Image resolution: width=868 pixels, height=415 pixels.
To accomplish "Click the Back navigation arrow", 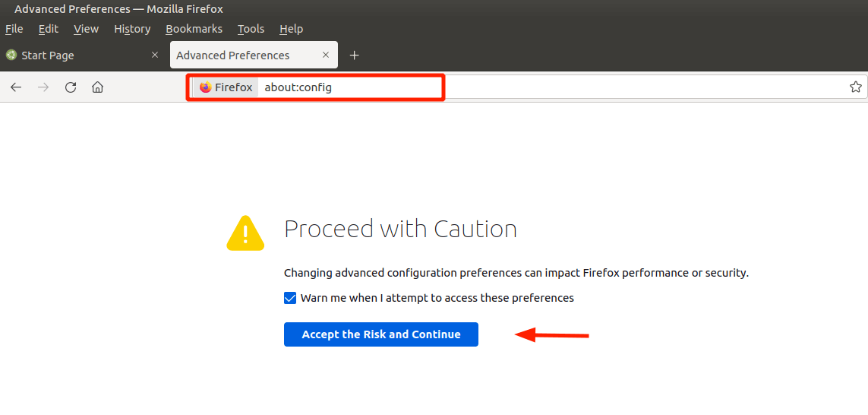I will [x=16, y=87].
